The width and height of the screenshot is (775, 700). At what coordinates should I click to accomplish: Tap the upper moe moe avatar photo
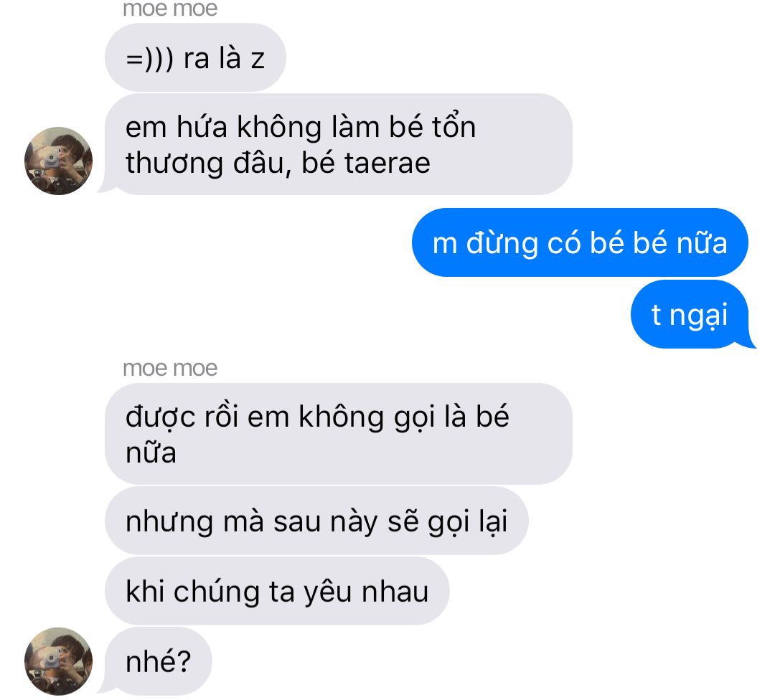pos(58,161)
